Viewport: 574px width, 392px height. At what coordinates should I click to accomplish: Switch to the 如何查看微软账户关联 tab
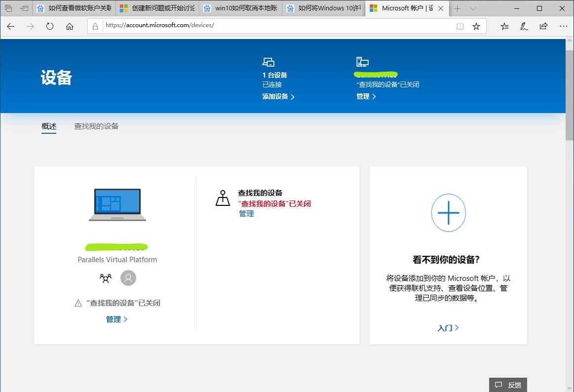[x=75, y=8]
